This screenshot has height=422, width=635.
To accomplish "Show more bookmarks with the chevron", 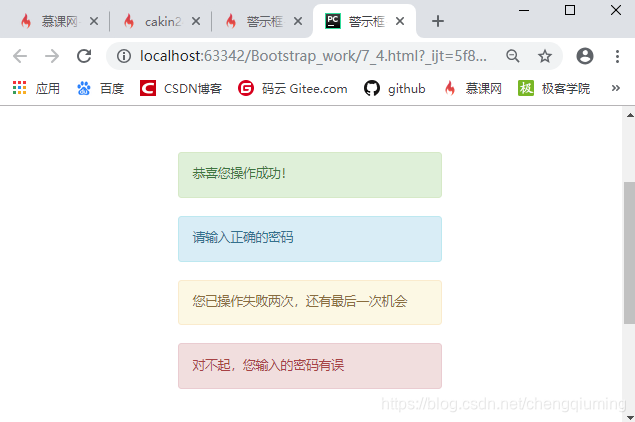I will click(x=616, y=88).
